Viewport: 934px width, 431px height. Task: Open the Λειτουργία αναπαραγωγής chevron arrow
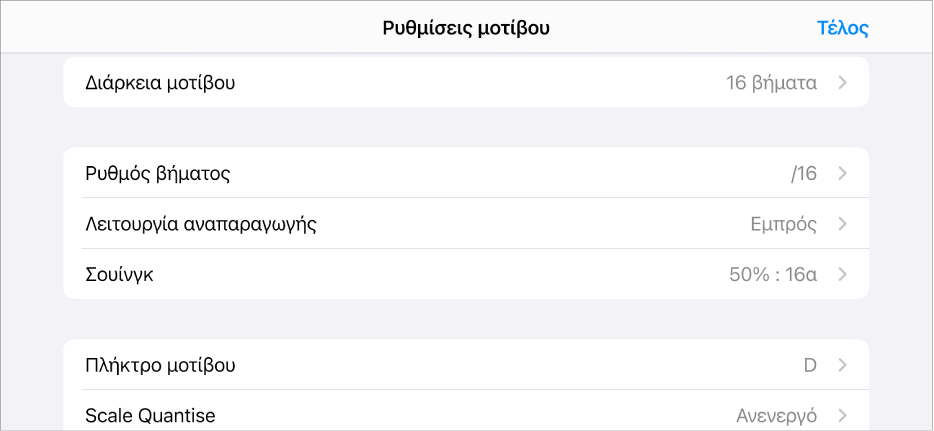[843, 224]
